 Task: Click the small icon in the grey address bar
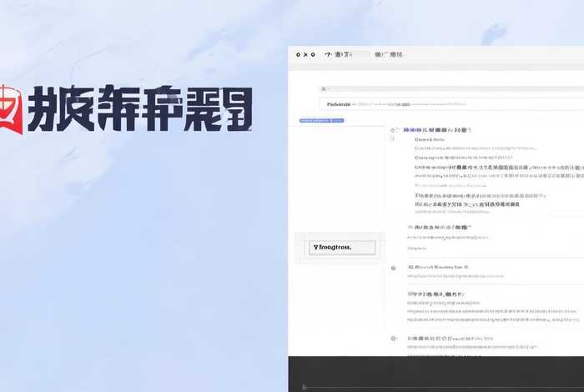(x=324, y=88)
